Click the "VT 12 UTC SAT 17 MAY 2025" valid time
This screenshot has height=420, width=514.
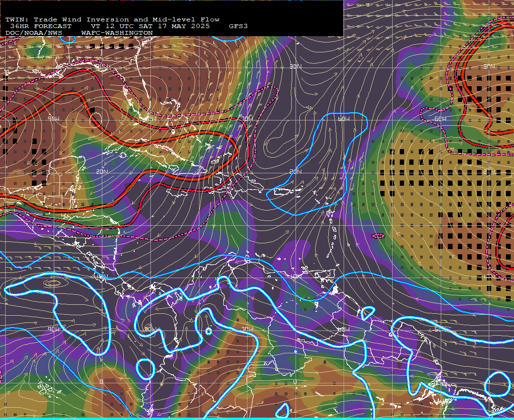[x=150, y=26]
